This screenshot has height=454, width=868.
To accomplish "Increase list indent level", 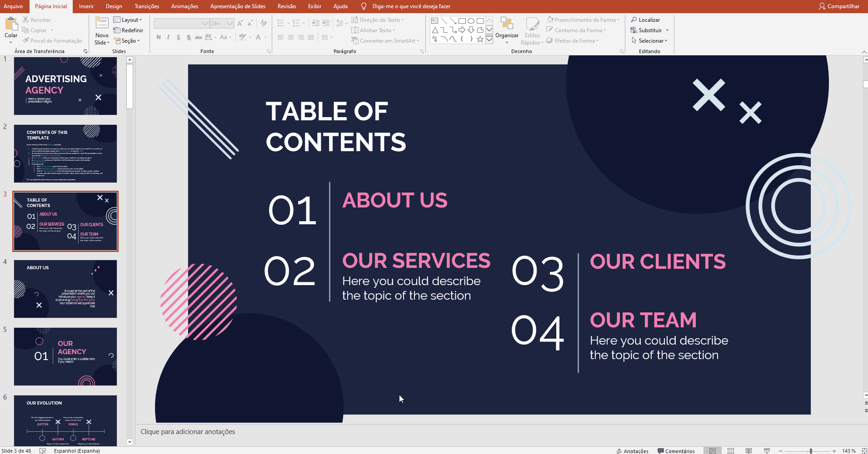I will click(x=326, y=23).
